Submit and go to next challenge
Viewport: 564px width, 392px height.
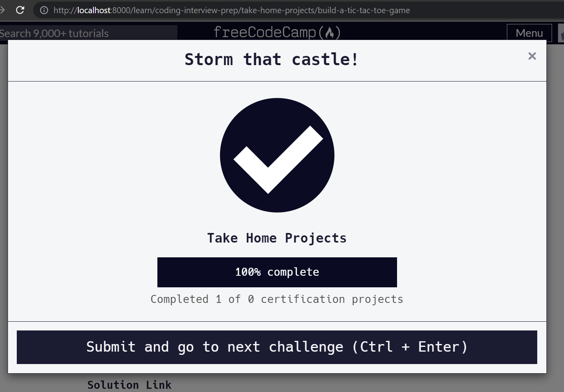pos(277,347)
